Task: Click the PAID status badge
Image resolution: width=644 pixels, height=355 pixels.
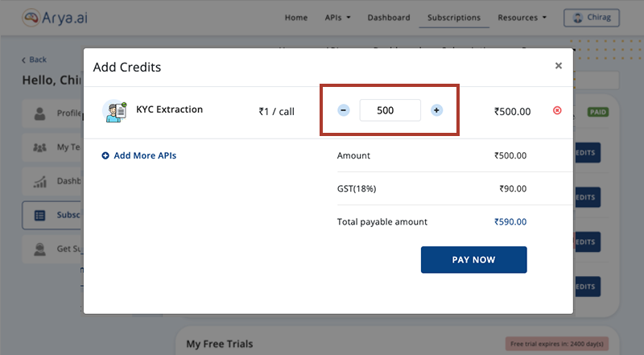Action: pyautogui.click(x=598, y=112)
